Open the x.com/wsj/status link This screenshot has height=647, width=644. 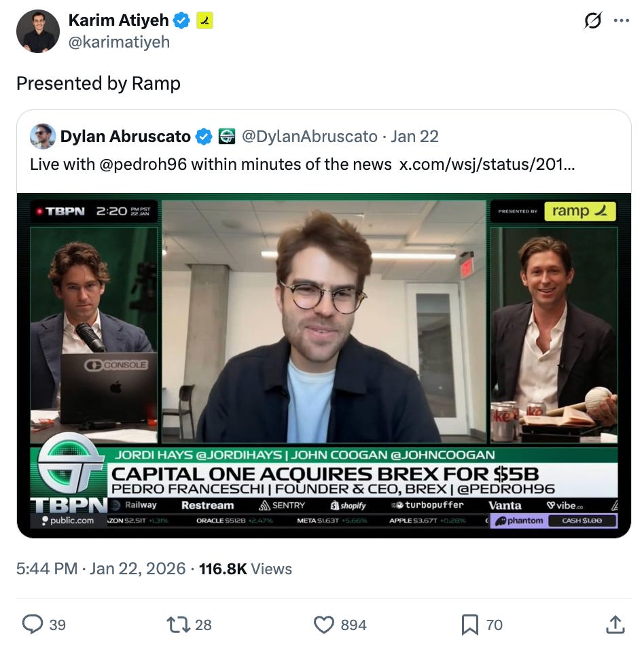(x=487, y=164)
